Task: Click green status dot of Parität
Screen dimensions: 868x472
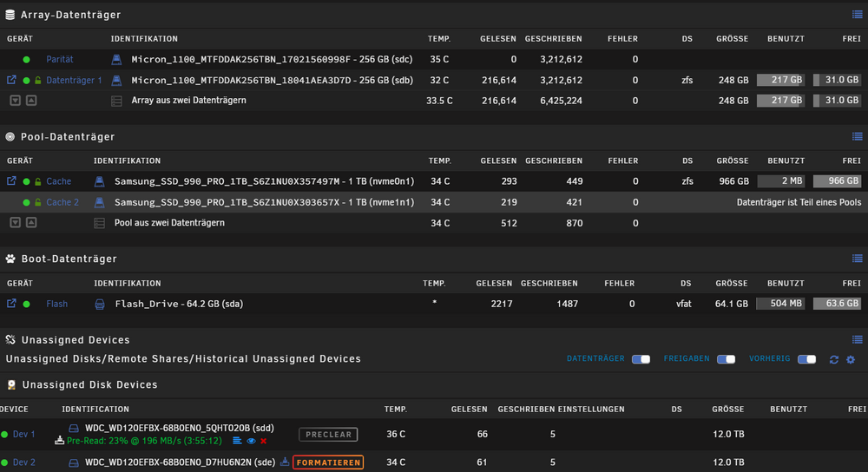Action: coord(26,59)
